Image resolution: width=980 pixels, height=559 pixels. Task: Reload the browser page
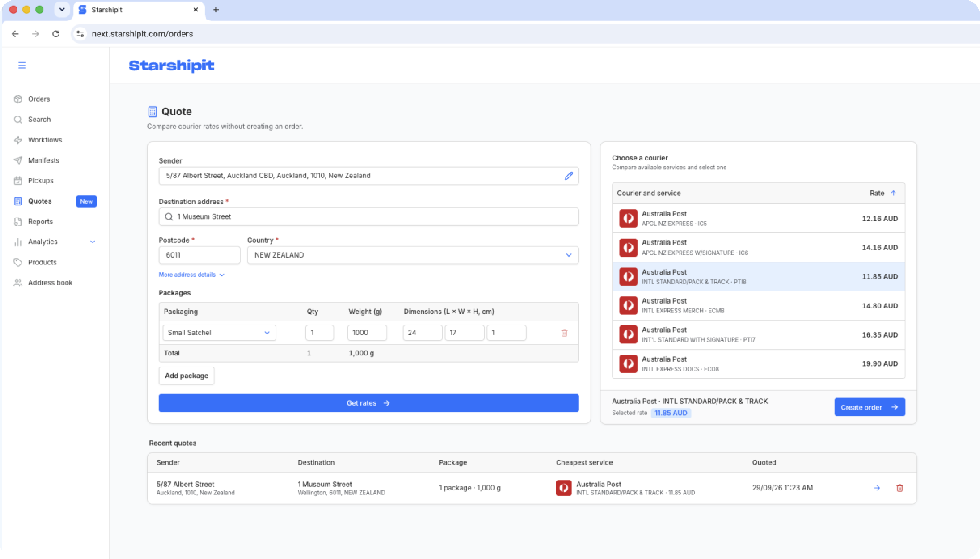pyautogui.click(x=56, y=34)
